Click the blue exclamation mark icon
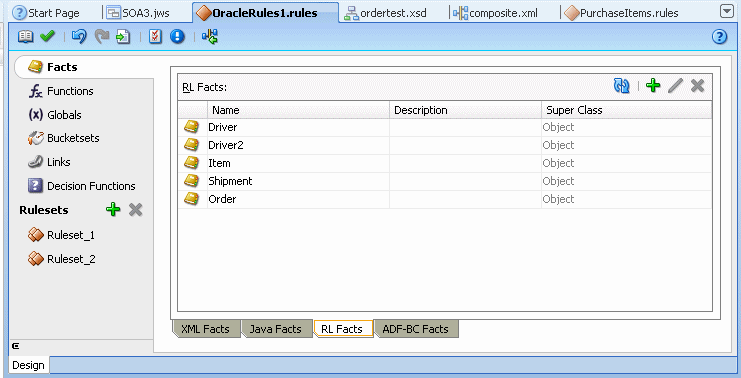Image resolution: width=741 pixels, height=378 pixels. click(177, 36)
